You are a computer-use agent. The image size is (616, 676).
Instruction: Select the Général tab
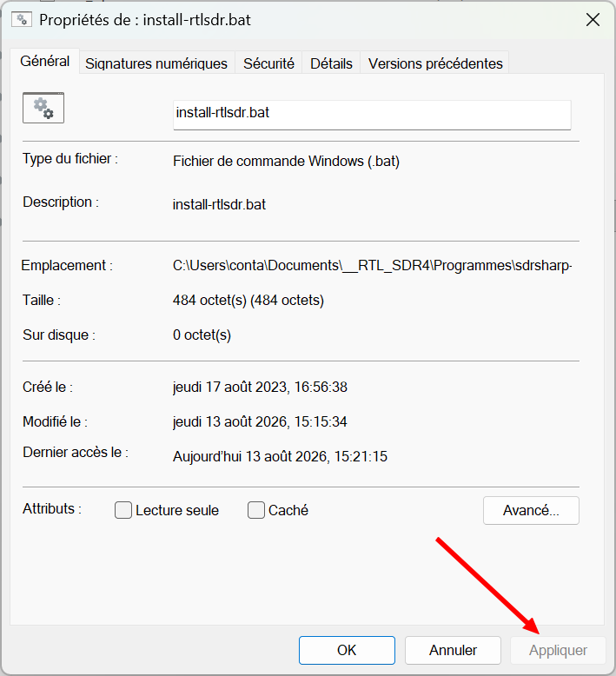click(45, 61)
